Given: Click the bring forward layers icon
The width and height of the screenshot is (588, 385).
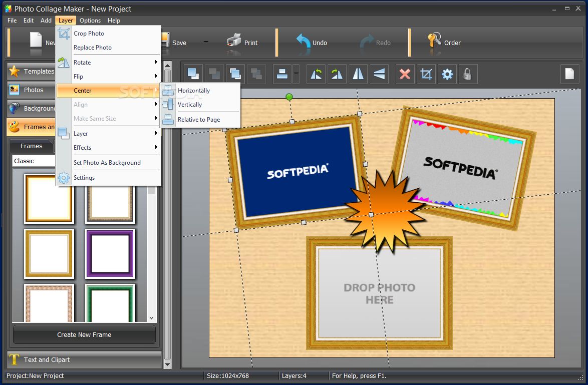Looking at the screenshot, I should point(235,74).
